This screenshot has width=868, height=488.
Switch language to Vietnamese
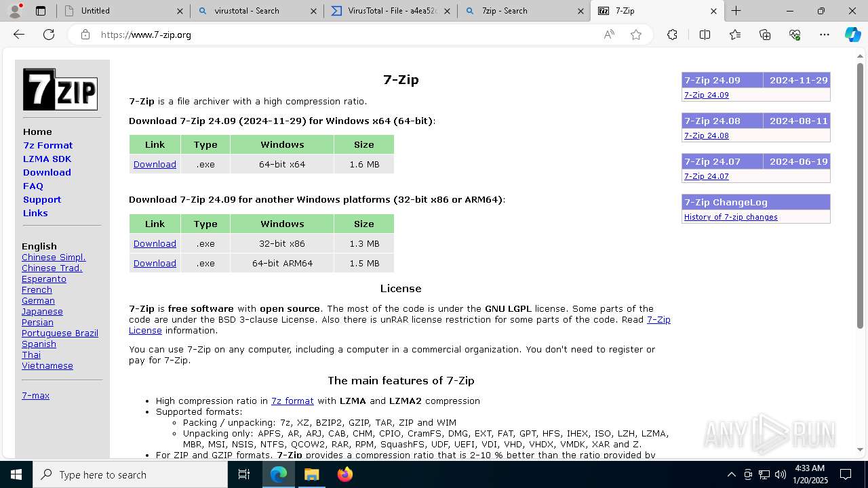(47, 365)
